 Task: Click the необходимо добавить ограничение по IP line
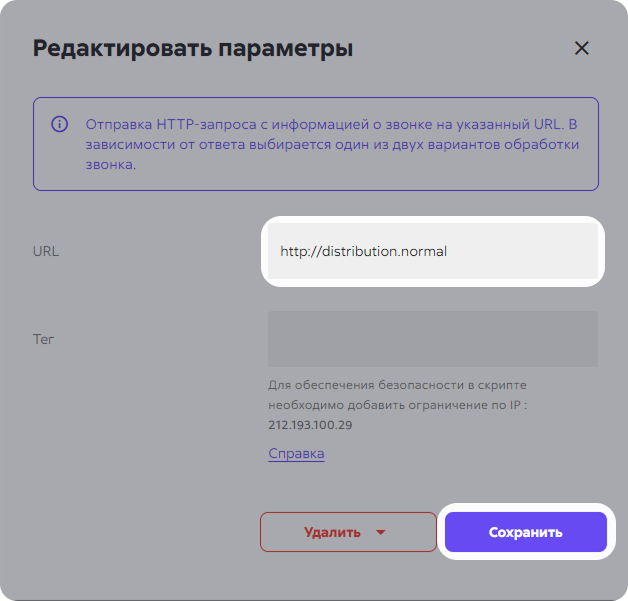coord(397,405)
